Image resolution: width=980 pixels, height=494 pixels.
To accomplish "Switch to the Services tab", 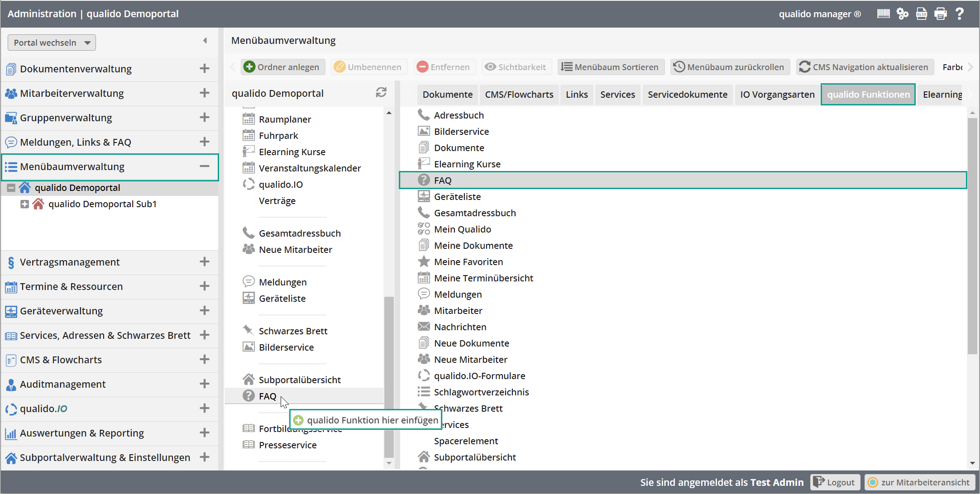I will click(618, 95).
